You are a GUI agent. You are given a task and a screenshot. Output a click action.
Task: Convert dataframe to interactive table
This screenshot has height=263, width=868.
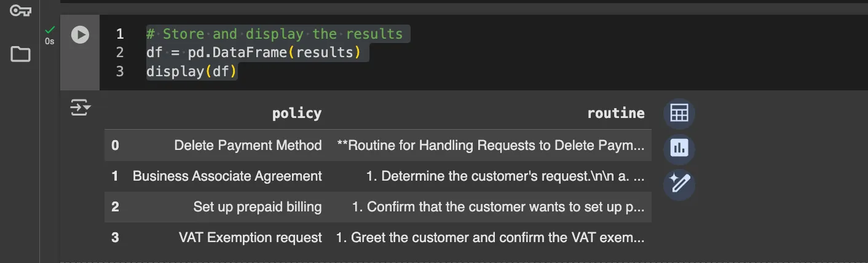pyautogui.click(x=679, y=114)
